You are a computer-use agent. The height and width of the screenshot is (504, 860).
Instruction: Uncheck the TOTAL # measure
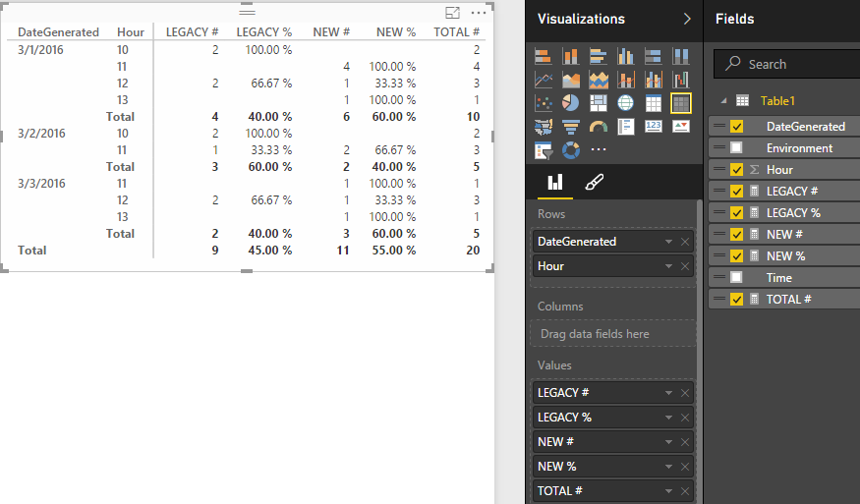(x=736, y=299)
